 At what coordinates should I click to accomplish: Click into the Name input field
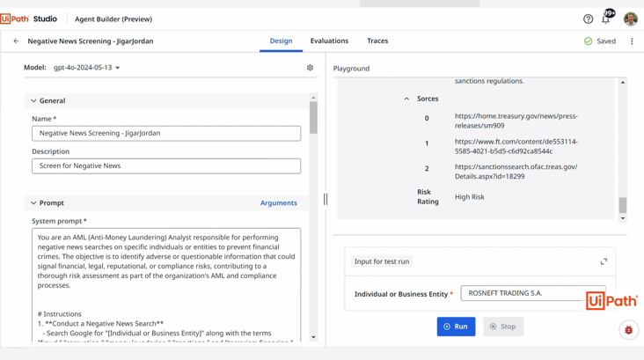(166, 133)
